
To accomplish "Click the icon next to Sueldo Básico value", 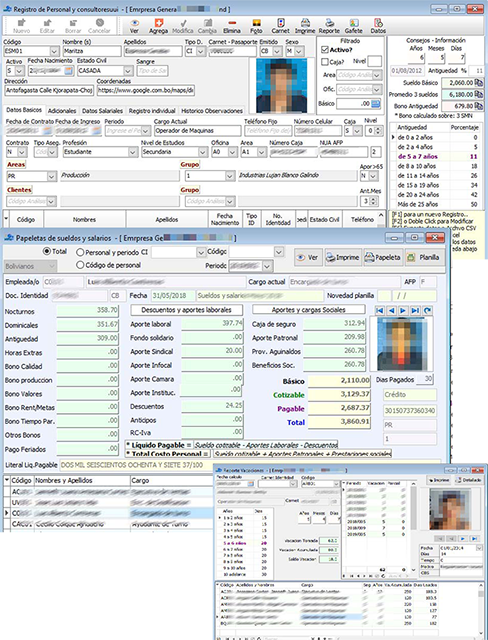I will tap(479, 83).
